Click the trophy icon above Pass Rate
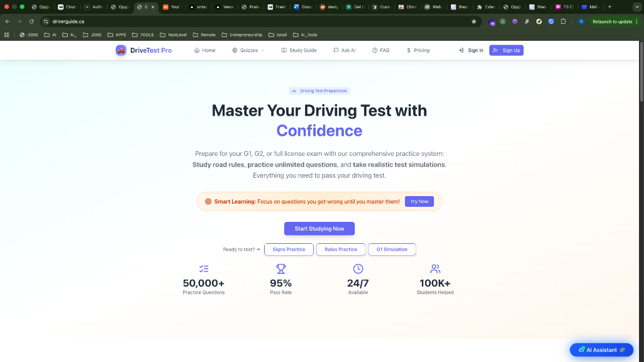This screenshot has height=362, width=644. click(x=280, y=268)
